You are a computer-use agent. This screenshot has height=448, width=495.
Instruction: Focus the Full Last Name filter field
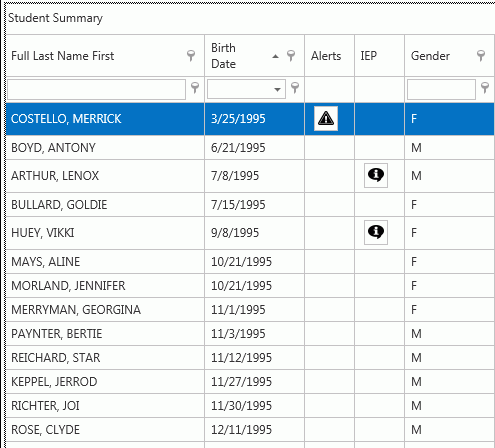96,89
